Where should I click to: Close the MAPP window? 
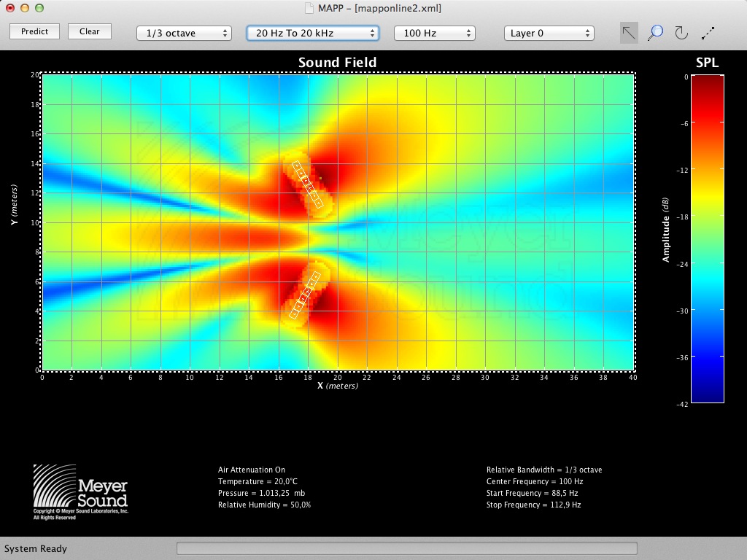tap(10, 8)
